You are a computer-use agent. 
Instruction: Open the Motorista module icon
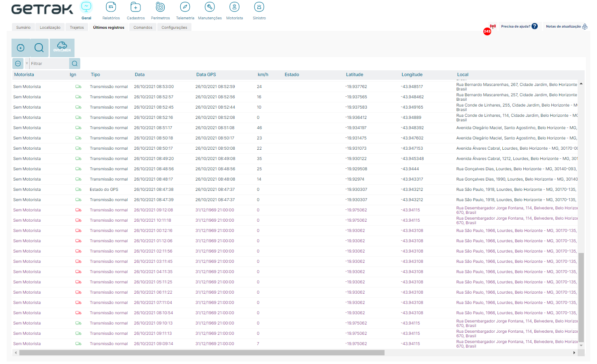tap(234, 7)
